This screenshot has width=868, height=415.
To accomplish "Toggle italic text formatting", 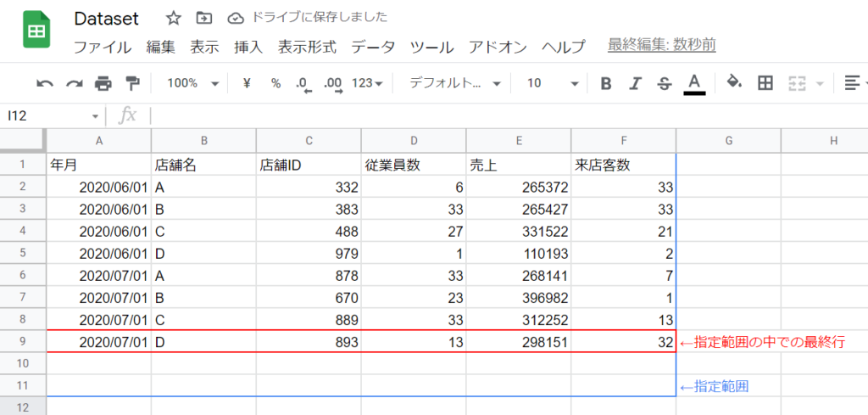I will 635,83.
